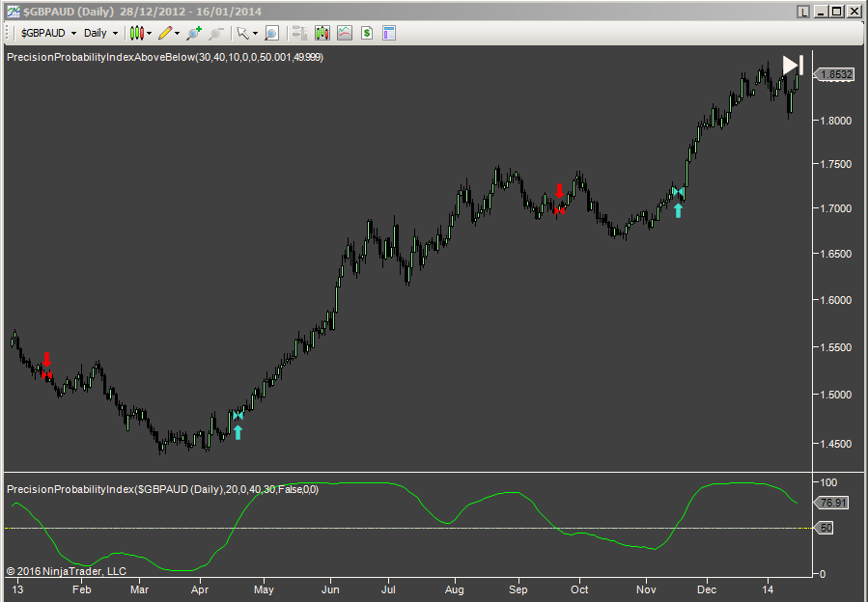Screen dimensions: 868x602
Task: Click the zoom out magnifier icon
Action: (216, 33)
